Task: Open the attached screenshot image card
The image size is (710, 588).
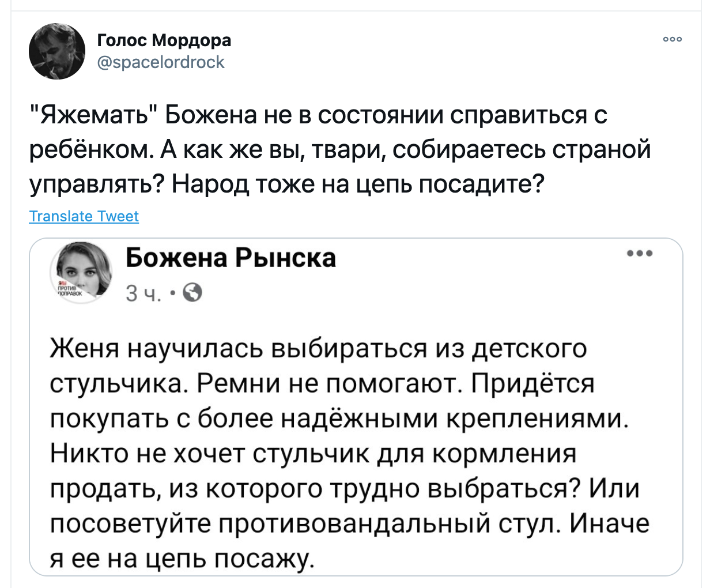Action: pyautogui.click(x=356, y=407)
